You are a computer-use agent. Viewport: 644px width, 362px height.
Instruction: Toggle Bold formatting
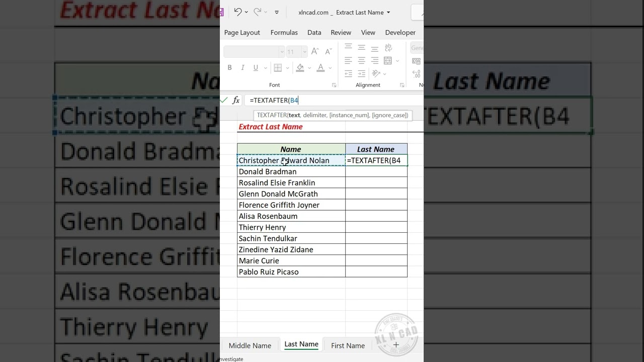230,67
